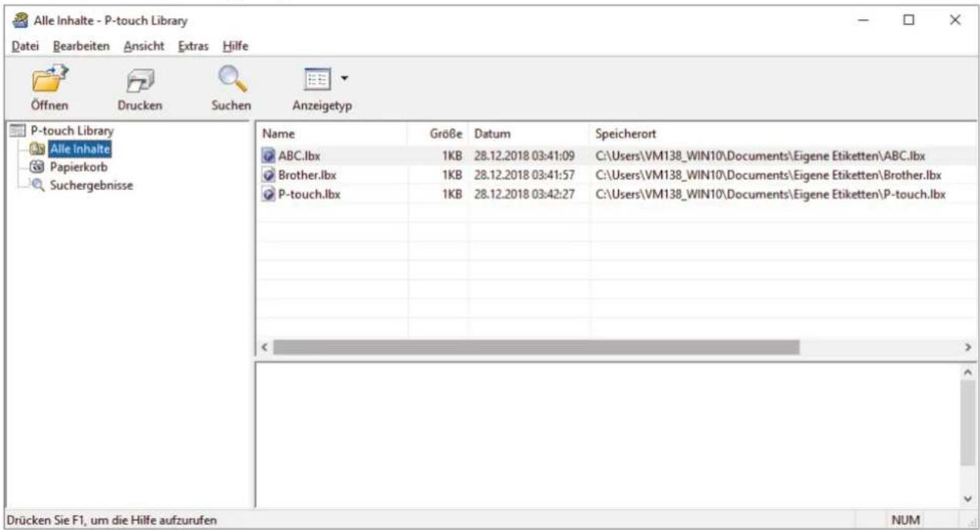Click the NUM status bar indicator

tap(906, 521)
